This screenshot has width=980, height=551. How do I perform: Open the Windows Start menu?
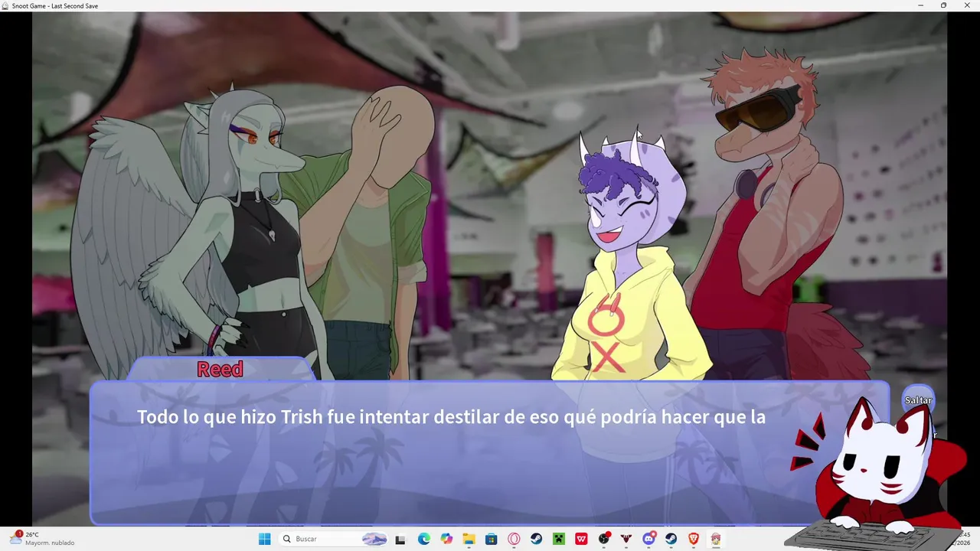[265, 539]
